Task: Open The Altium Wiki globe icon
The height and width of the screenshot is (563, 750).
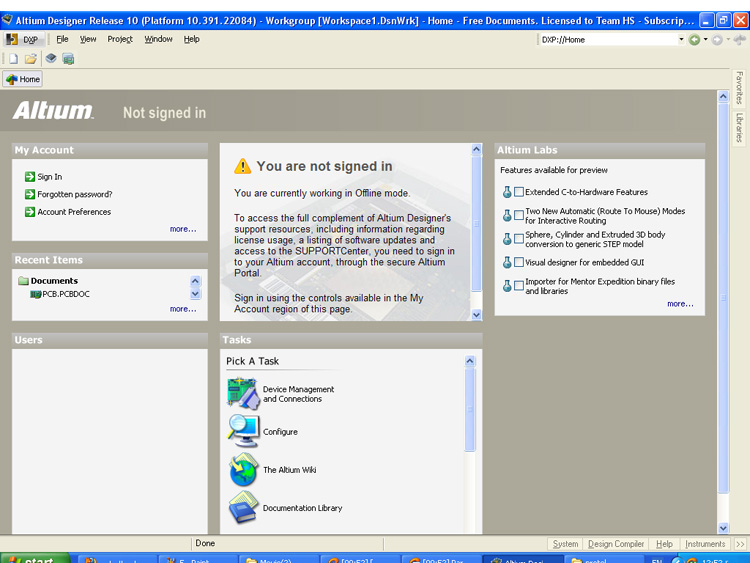Action: point(243,470)
